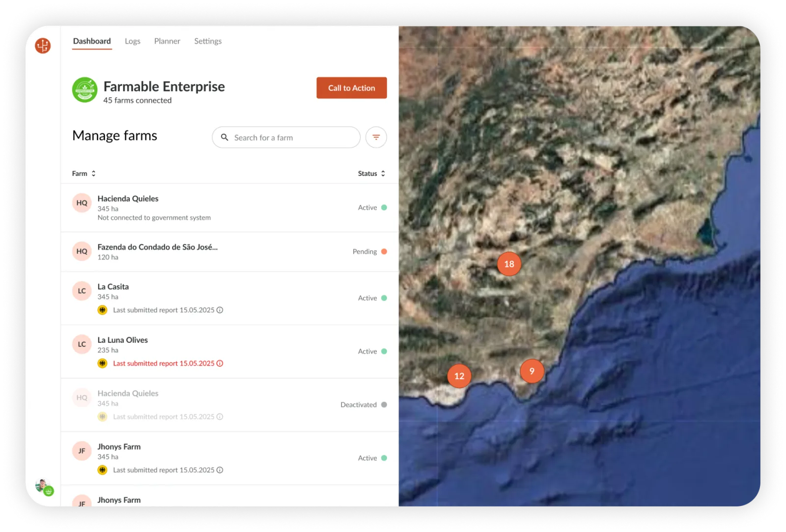Click the HQ avatar of the deactivated Hacienda Quieles
The width and height of the screenshot is (786, 532).
tap(82, 398)
